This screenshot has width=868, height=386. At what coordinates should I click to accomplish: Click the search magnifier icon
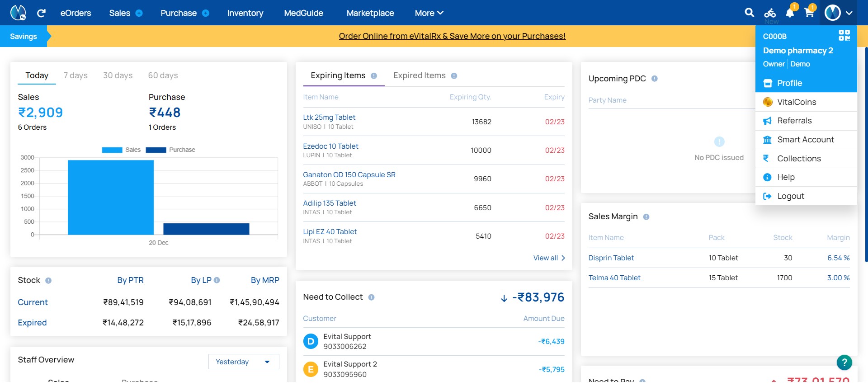pyautogui.click(x=749, y=13)
